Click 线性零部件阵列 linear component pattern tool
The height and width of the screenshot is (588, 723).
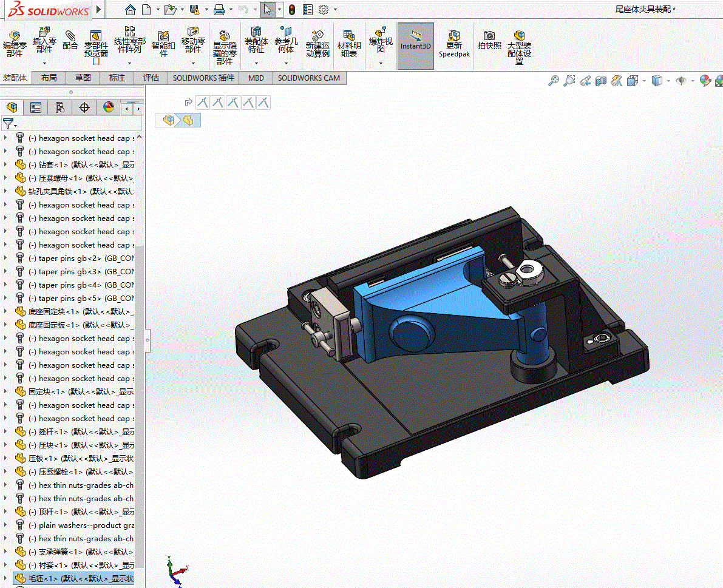(129, 40)
